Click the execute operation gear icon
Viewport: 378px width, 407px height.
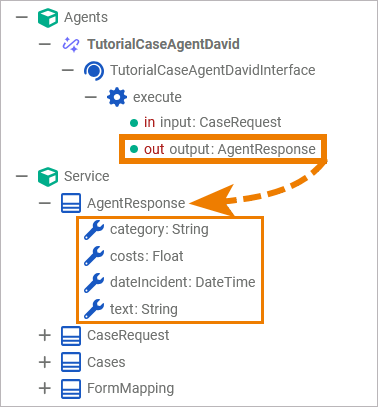(117, 97)
